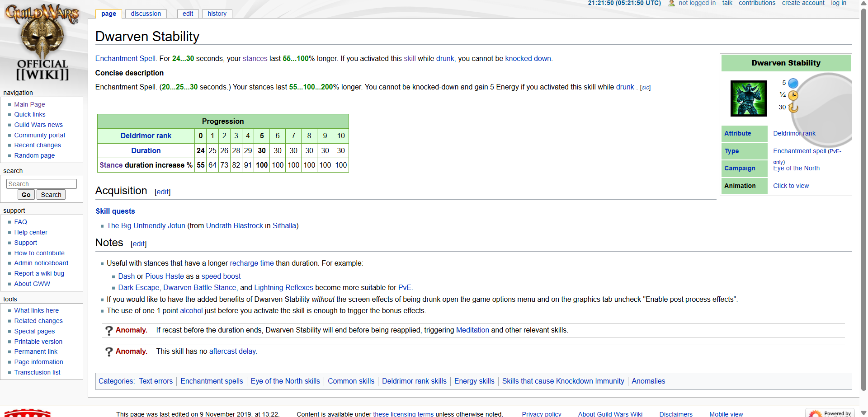Open Skills that cause Knockdown Immunity category
This screenshot has height=417, width=868.
(563, 381)
